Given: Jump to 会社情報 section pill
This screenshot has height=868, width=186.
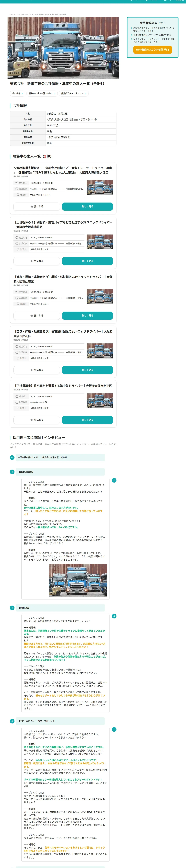Looking at the screenshot, I should 18,93.
